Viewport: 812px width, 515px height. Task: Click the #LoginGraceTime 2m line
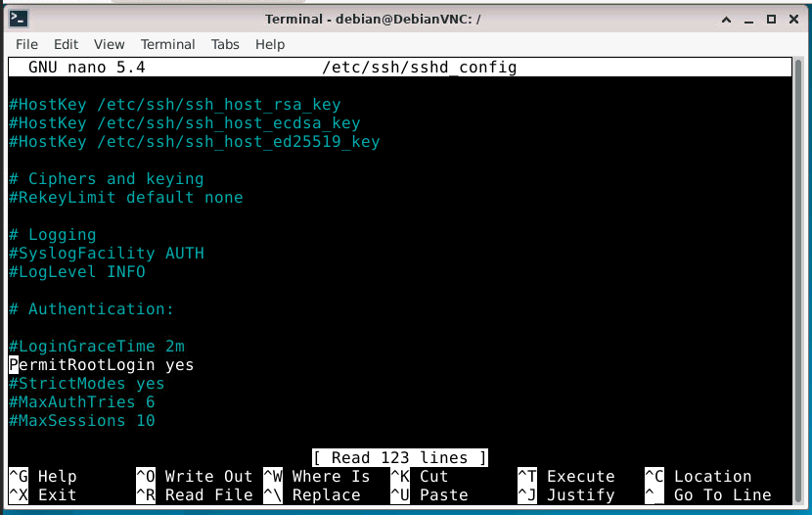click(x=97, y=347)
